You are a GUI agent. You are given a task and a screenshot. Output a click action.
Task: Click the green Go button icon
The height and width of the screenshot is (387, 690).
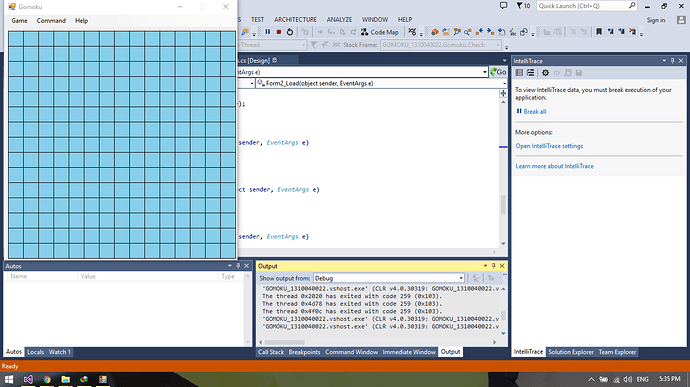(499, 72)
